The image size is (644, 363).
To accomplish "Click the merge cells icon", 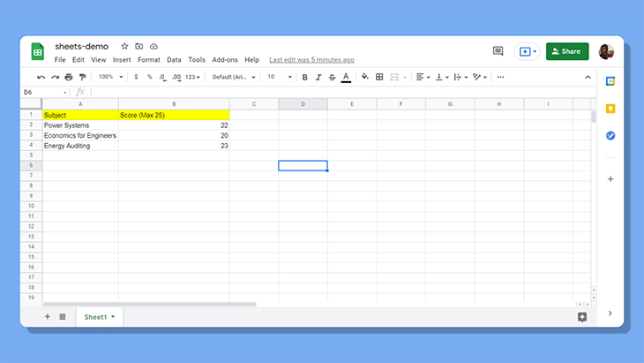I will coord(394,77).
